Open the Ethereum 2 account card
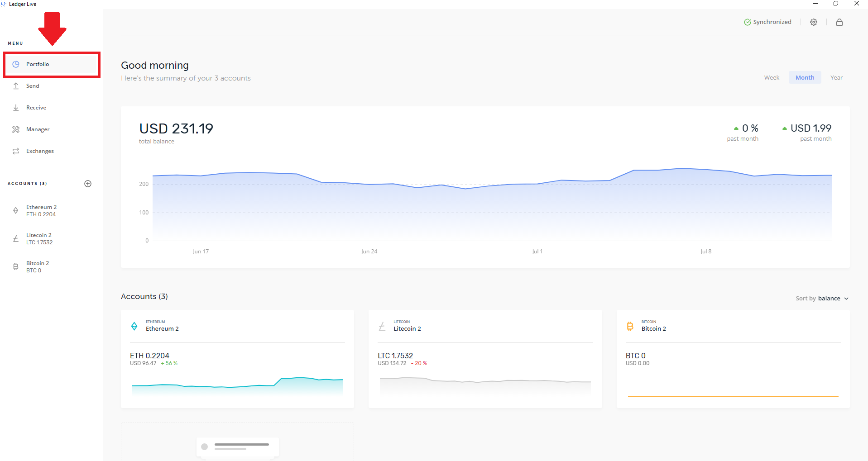Screen dimensions: 868x461 237,359
